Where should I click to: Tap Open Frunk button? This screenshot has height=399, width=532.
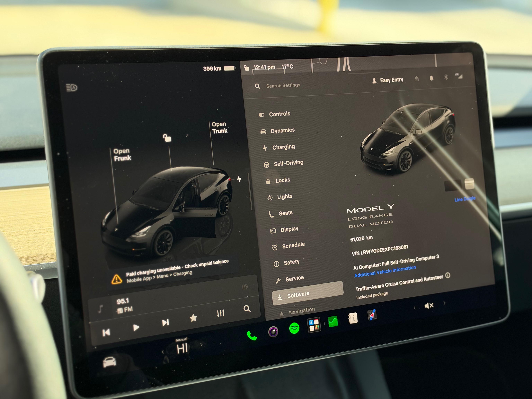click(x=122, y=155)
